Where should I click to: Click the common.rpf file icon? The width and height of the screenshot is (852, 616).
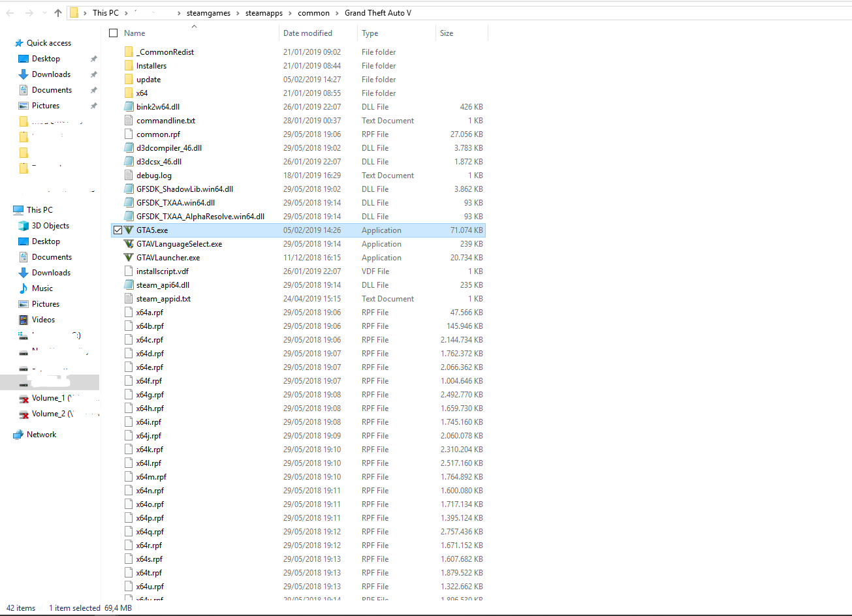[129, 134]
